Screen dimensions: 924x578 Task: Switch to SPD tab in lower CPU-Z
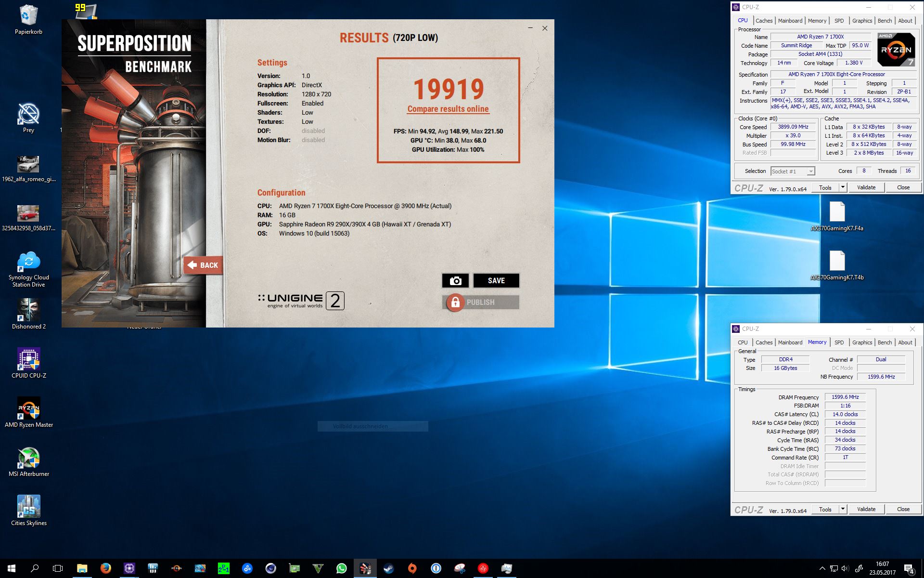pyautogui.click(x=839, y=342)
